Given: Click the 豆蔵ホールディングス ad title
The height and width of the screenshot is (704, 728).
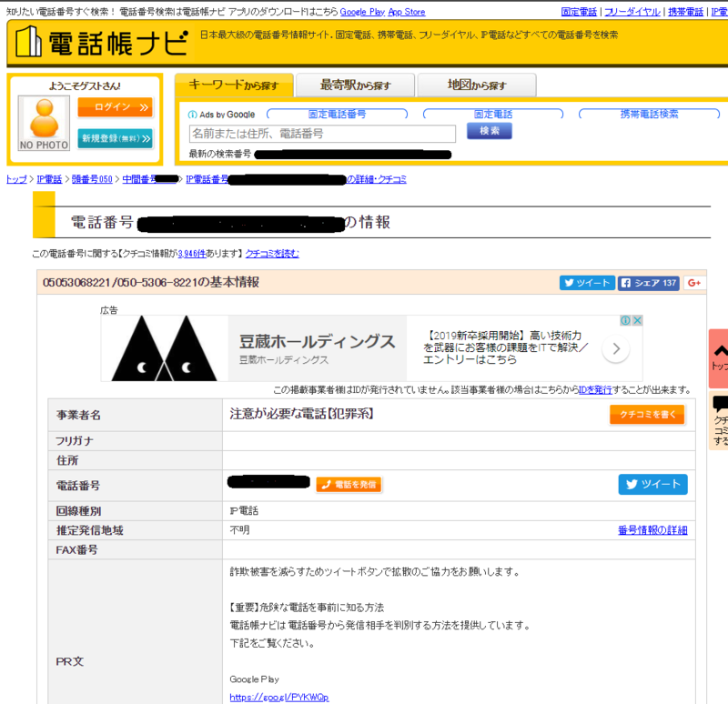Looking at the screenshot, I should [317, 342].
